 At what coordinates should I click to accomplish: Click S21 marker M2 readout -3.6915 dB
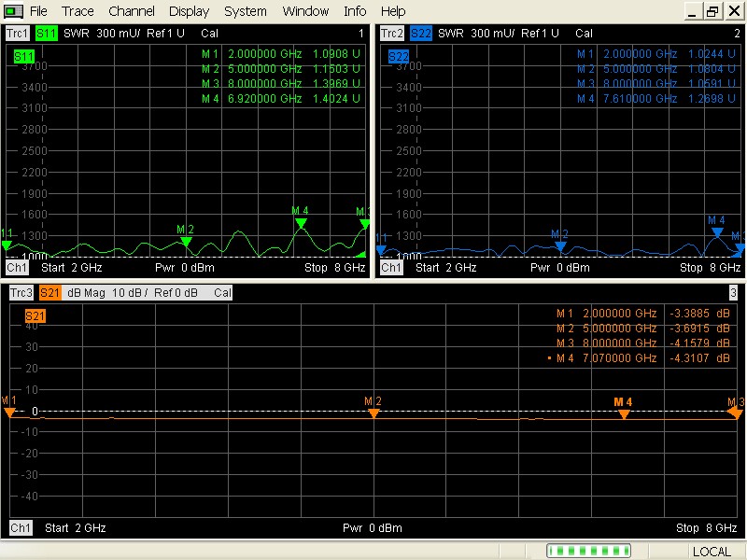[x=699, y=329]
